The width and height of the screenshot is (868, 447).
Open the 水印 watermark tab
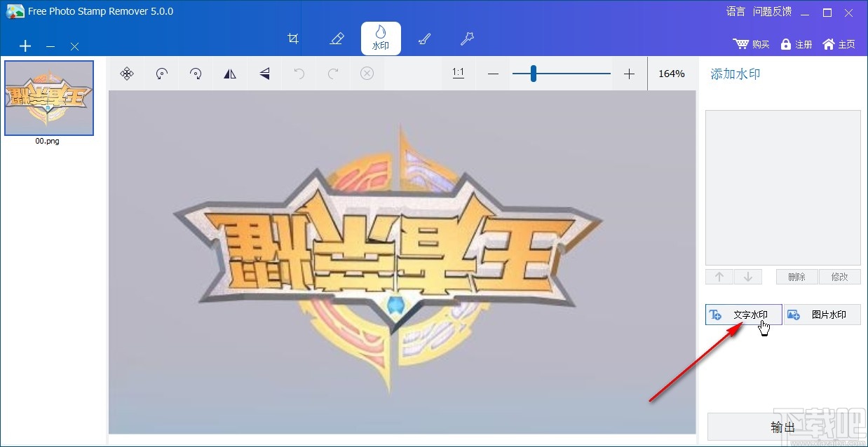(381, 39)
